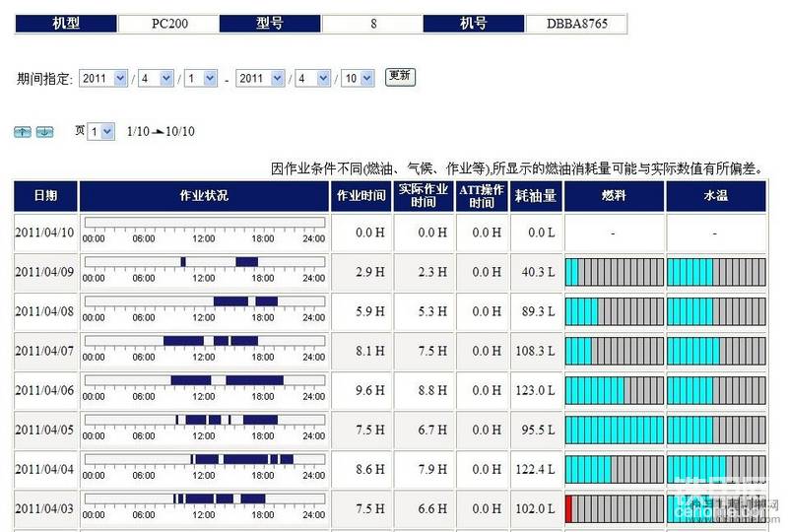Open the start year dropdown showing 2011
The image size is (788, 532).
(x=103, y=79)
